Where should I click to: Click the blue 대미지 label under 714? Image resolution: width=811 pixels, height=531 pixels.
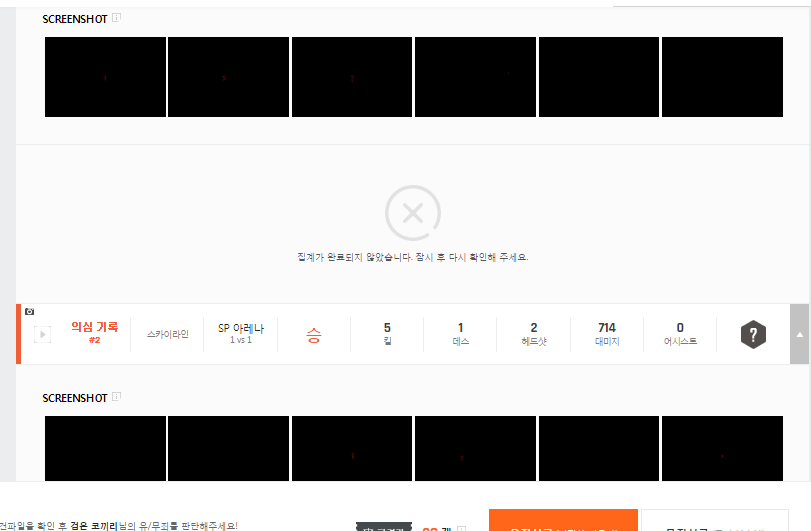pyautogui.click(x=606, y=341)
